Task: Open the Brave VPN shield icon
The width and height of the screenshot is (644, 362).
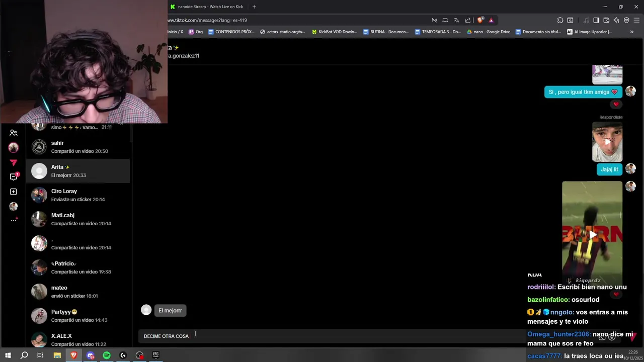Action: pos(626,20)
